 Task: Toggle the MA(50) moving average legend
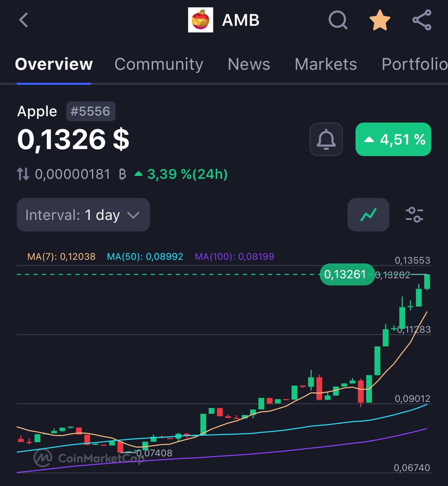click(144, 256)
